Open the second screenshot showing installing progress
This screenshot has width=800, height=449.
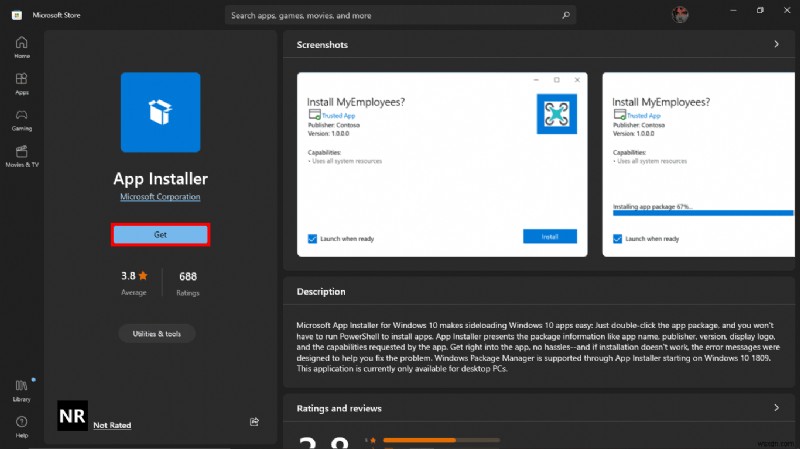[x=698, y=164]
